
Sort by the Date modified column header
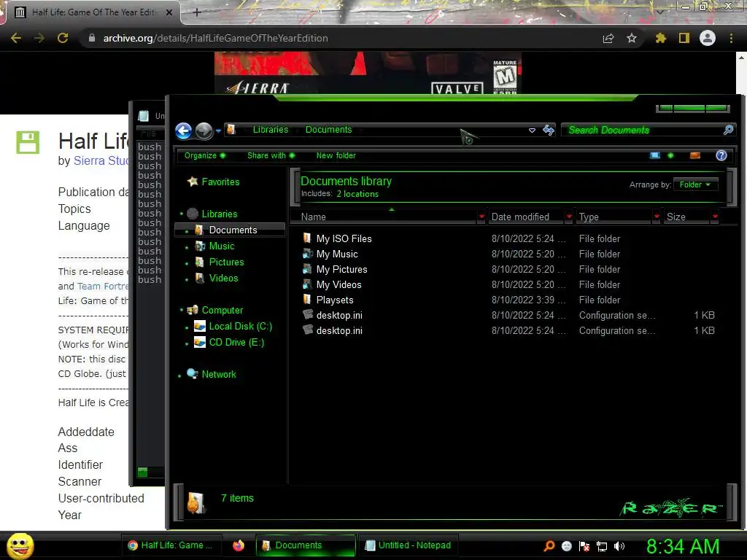527,217
